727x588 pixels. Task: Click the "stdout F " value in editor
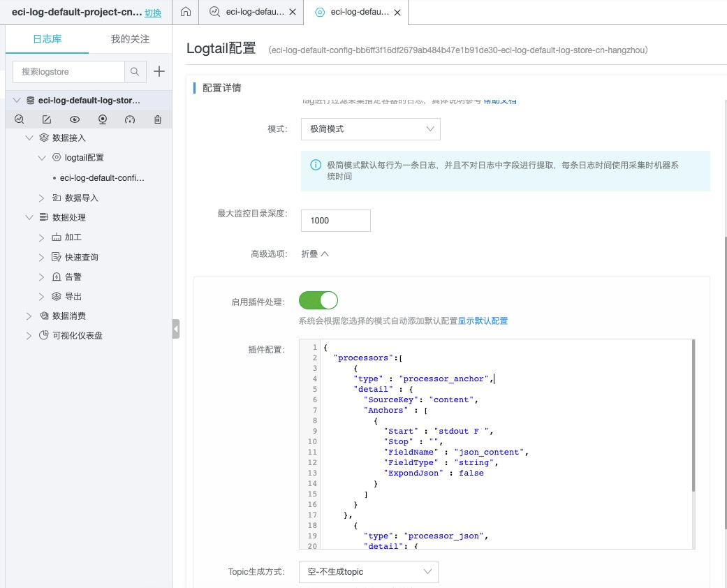tap(462, 432)
